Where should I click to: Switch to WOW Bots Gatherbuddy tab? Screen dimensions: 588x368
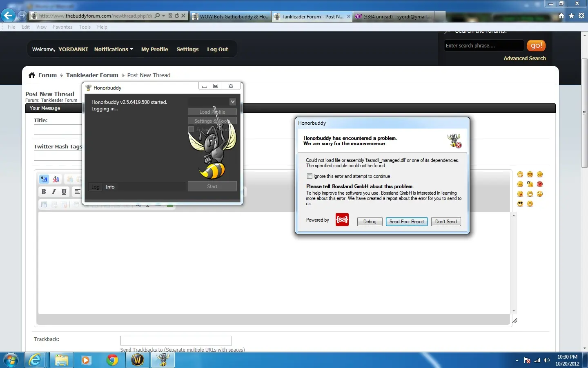point(230,16)
